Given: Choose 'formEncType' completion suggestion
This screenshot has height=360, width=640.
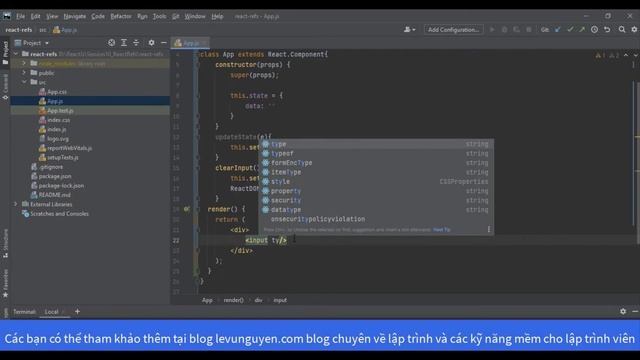Looking at the screenshot, I should pyautogui.click(x=376, y=163).
